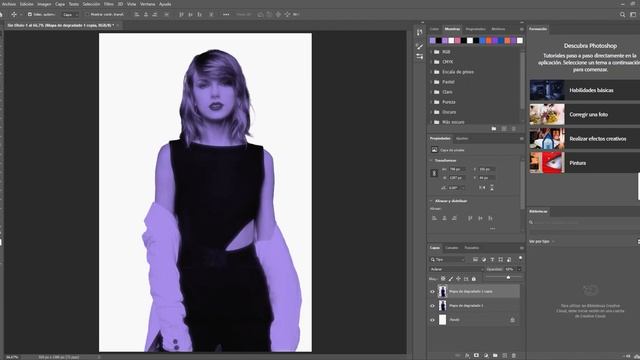Select the Move tool icon in options bar
Screen dimensions: 640x360
pyautogui.click(x=14, y=14)
